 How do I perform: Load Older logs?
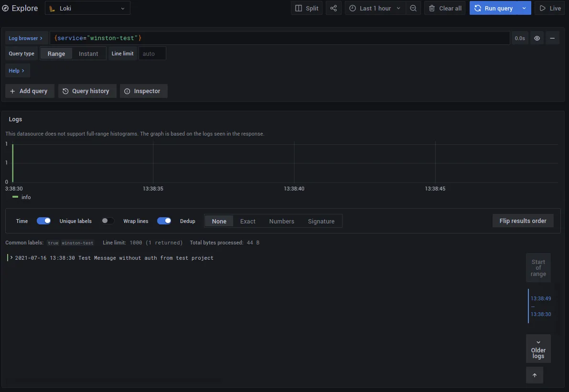coord(538,349)
